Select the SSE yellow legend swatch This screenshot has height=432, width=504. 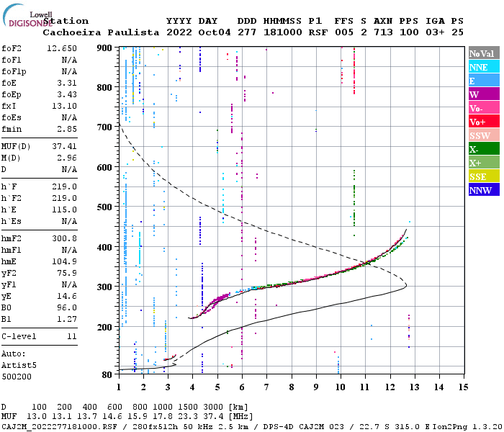coord(484,176)
